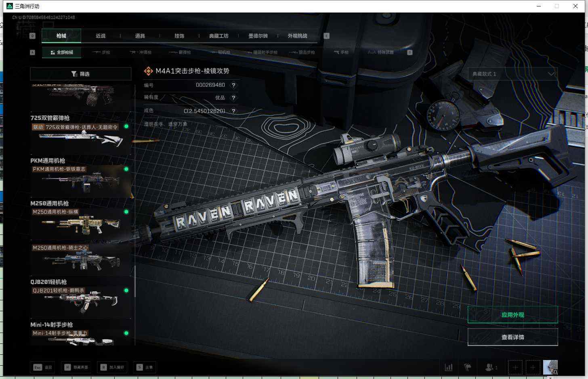Select the M250通用机枪-纵横 skin thumbnail
Viewport: 588px width, 379px height.
point(81,224)
